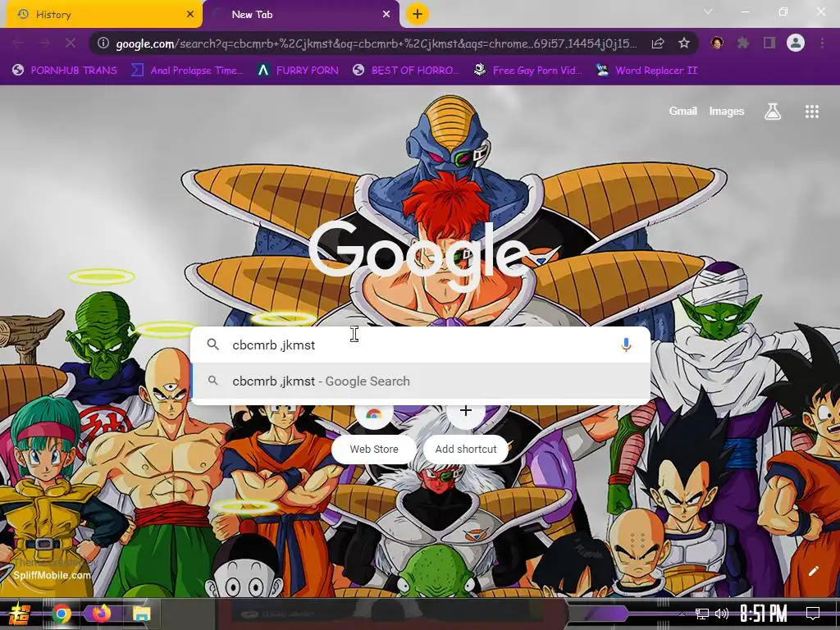Open Chrome's three-dot menu
Viewport: 840px width, 630px height.
point(822,43)
